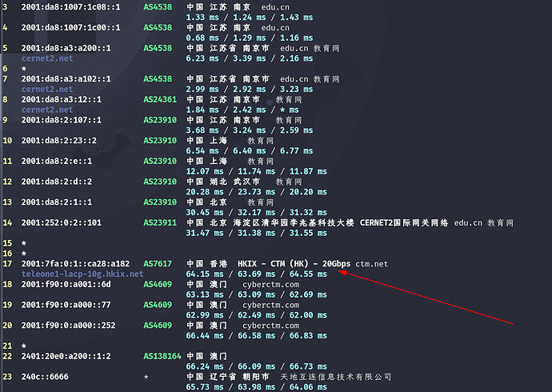Click IP 2001:da8:a3:a200::1 on hop 5
Screen dimensions: 552x392
[x=66, y=48]
